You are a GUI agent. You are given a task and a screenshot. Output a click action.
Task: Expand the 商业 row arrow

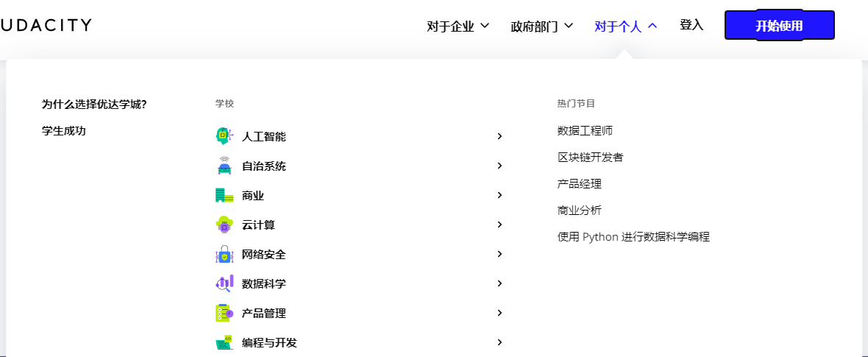[x=499, y=194]
